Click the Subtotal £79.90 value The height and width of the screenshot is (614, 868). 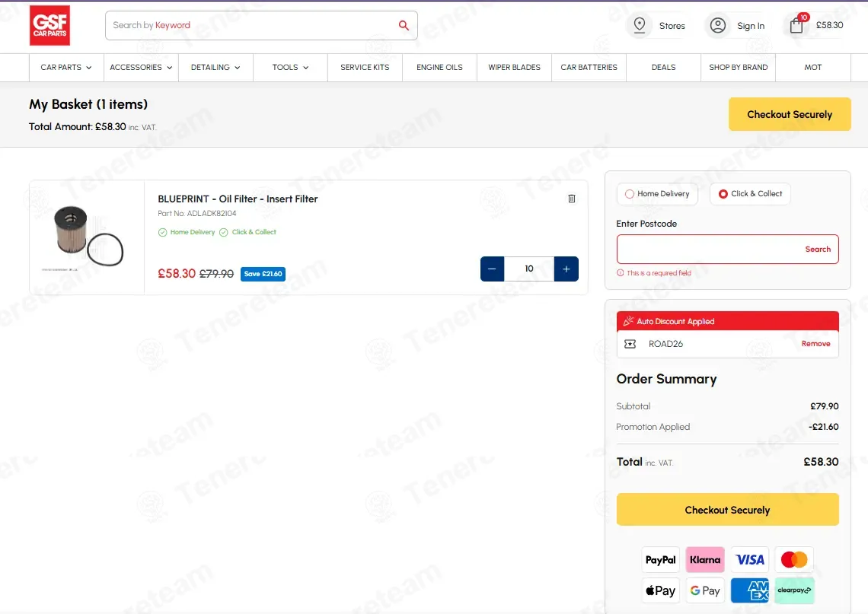click(x=825, y=406)
